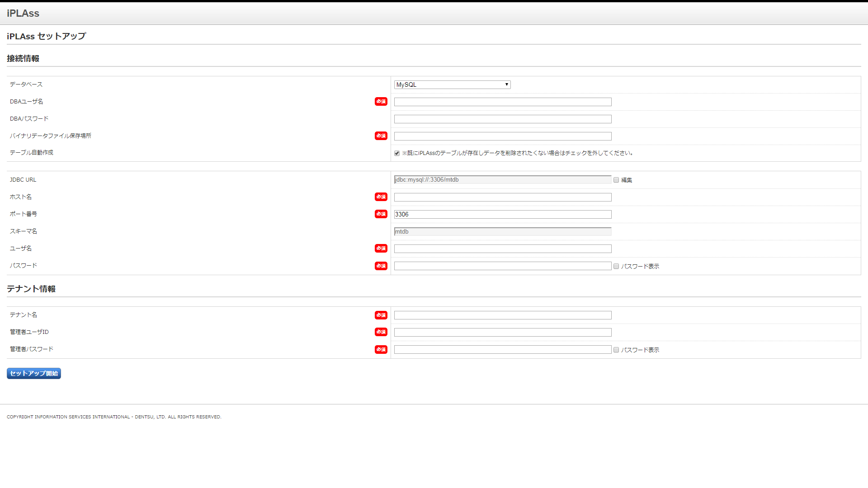
Task: Toggle パスワード表示 for the connection password
Action: pos(616,266)
